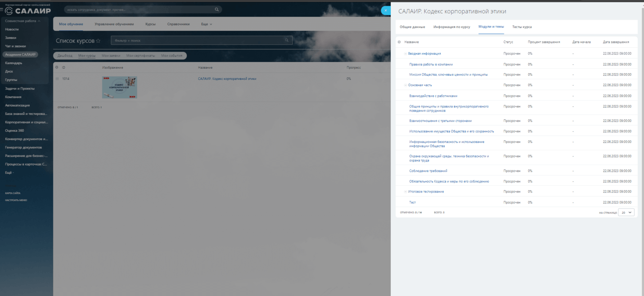Open the course list grid settings gear
The height and width of the screenshot is (296, 644).
(x=57, y=67)
